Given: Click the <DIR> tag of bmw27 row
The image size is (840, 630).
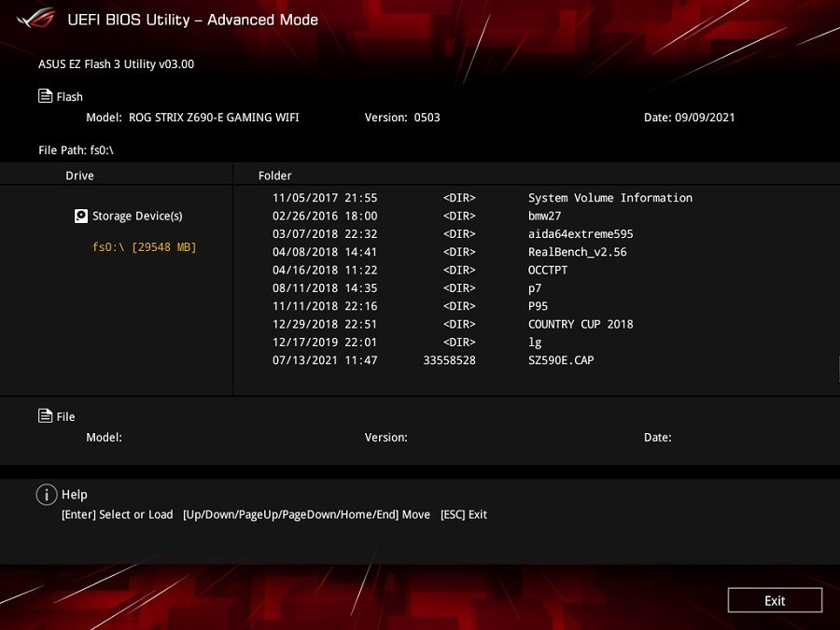Looking at the screenshot, I should coord(459,216).
